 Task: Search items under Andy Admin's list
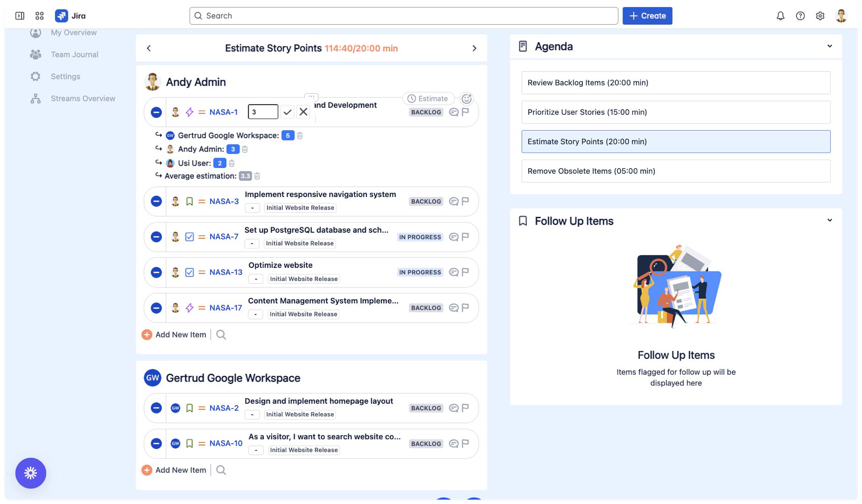[x=221, y=335]
